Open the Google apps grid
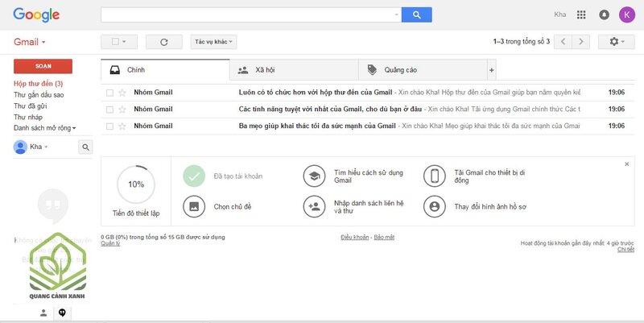Viewport: 644px width, 323px height. pyautogui.click(x=581, y=14)
